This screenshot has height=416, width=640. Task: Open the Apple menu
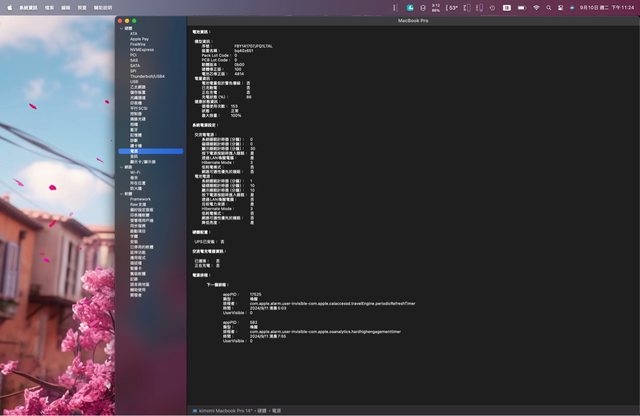9,7
